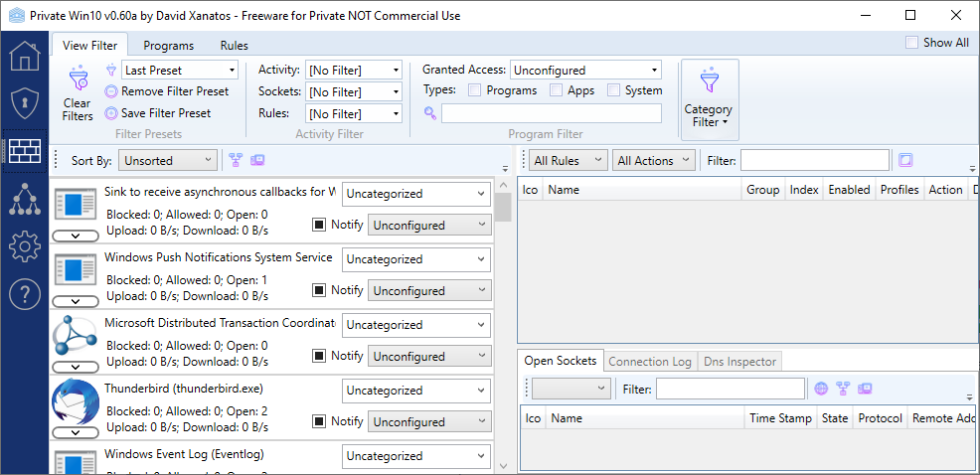Enable the System type checkbox
980x475 pixels.
[614, 90]
